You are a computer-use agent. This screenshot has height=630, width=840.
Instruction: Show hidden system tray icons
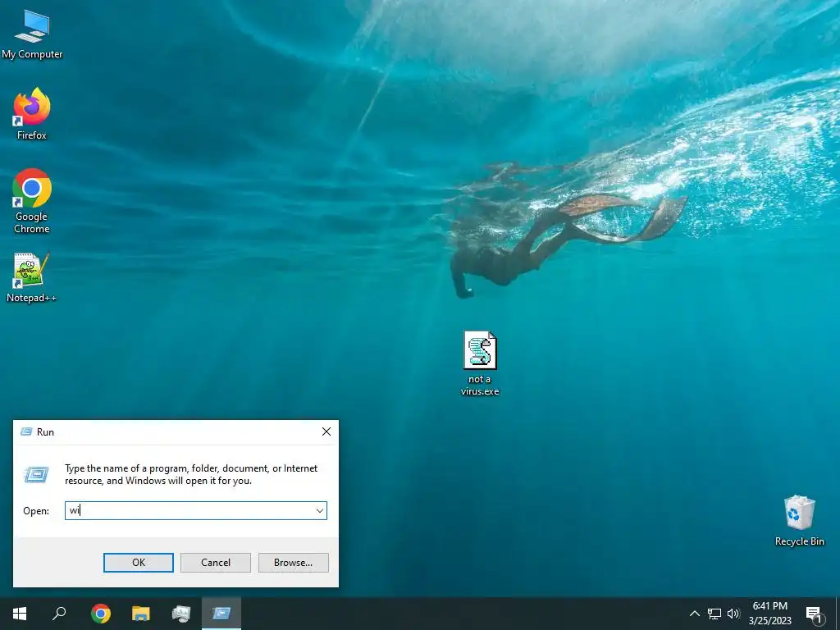coord(694,614)
